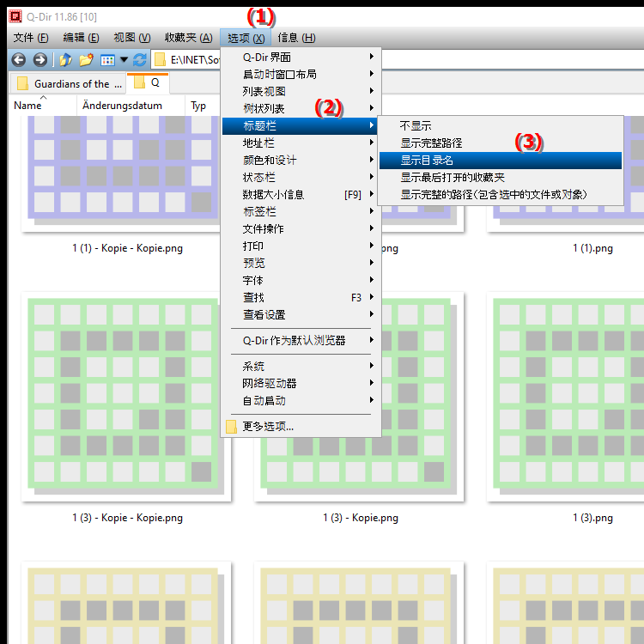This screenshot has height=644, width=644.
Task: Expand the 列表视图 submenu
Action: tap(301, 91)
